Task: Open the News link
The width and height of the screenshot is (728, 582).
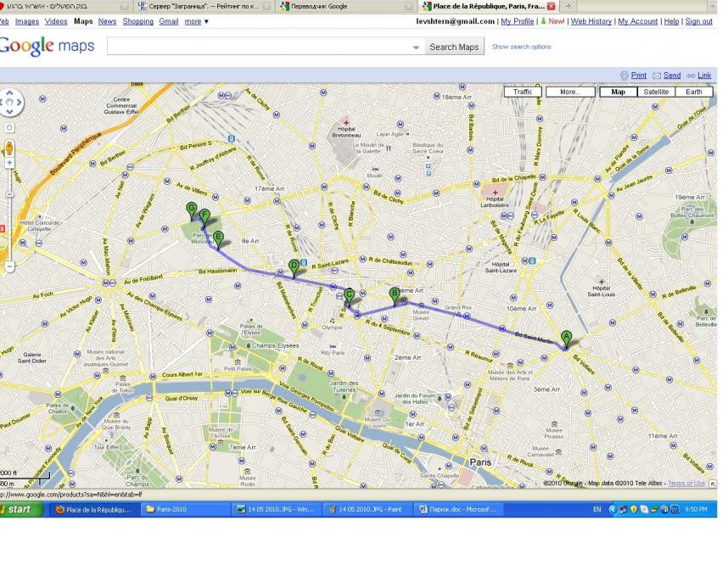Action: pos(107,21)
